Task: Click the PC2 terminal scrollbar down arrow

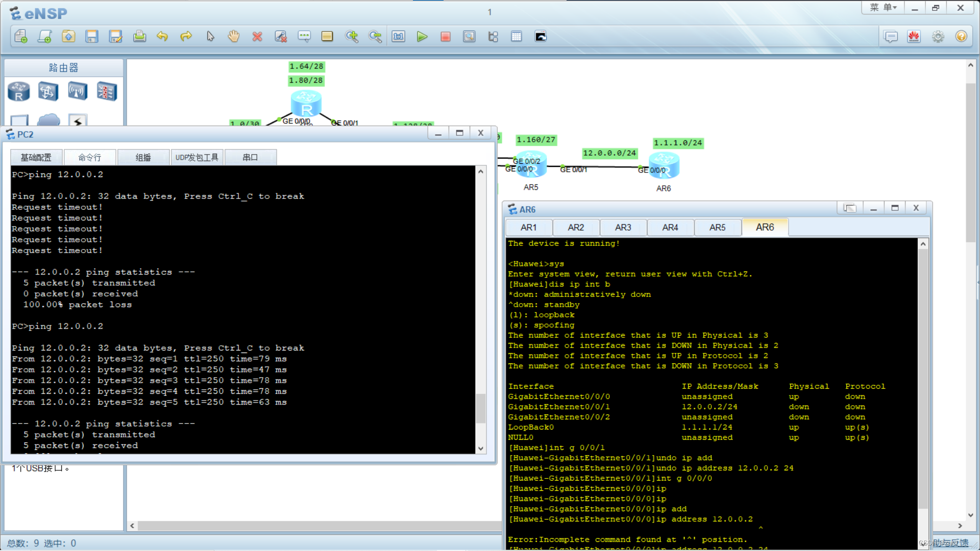Action: (x=480, y=448)
